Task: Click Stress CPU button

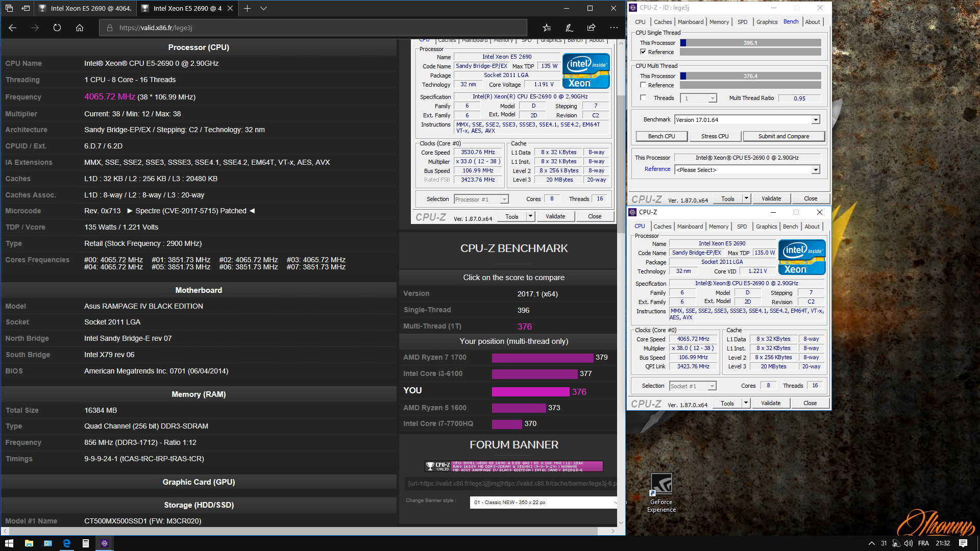Action: tap(715, 136)
